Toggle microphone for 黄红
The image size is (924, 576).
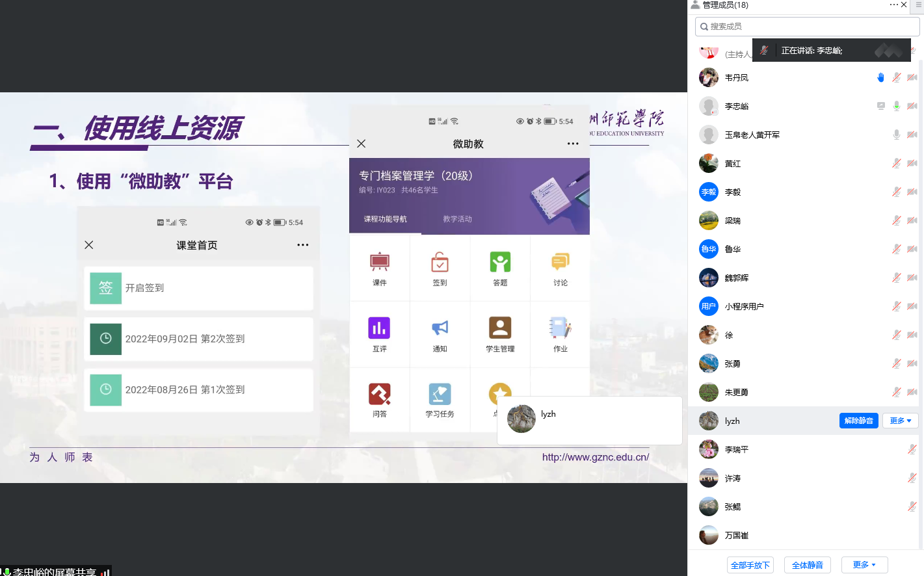click(897, 163)
